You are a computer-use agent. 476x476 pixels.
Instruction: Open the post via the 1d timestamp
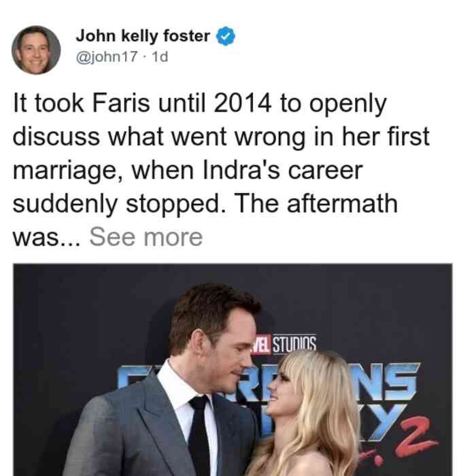pyautogui.click(x=160, y=56)
